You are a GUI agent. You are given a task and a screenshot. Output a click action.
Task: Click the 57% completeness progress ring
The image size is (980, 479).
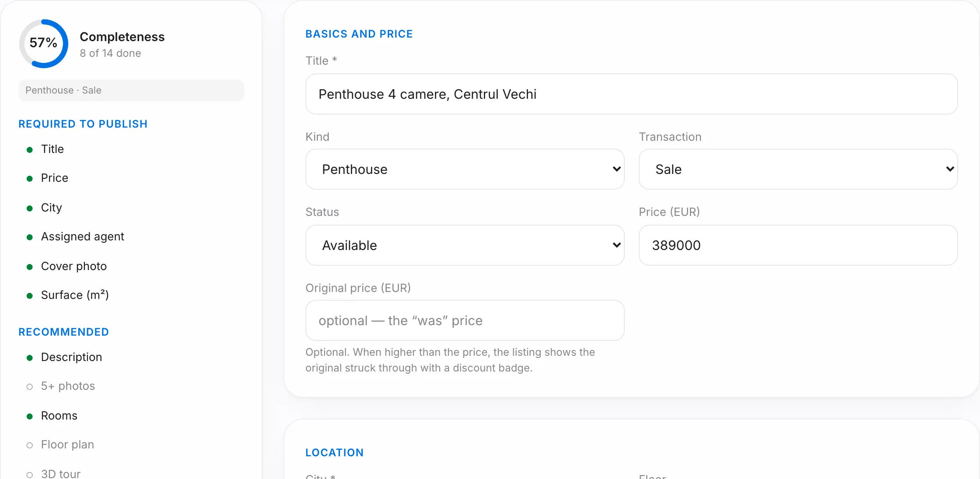(x=44, y=44)
